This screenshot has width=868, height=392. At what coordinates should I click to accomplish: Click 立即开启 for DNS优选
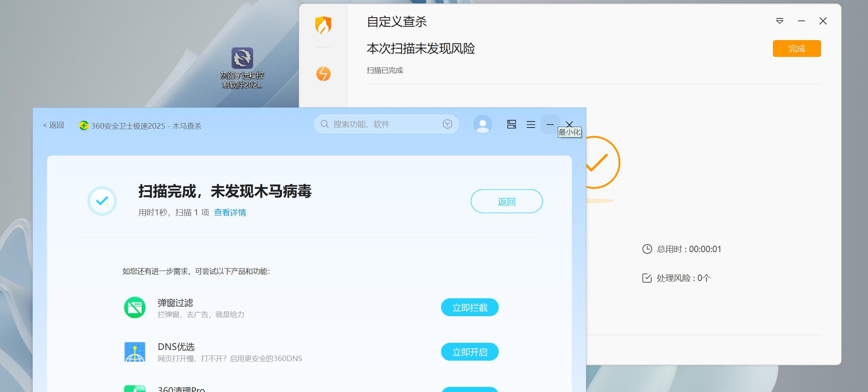470,352
